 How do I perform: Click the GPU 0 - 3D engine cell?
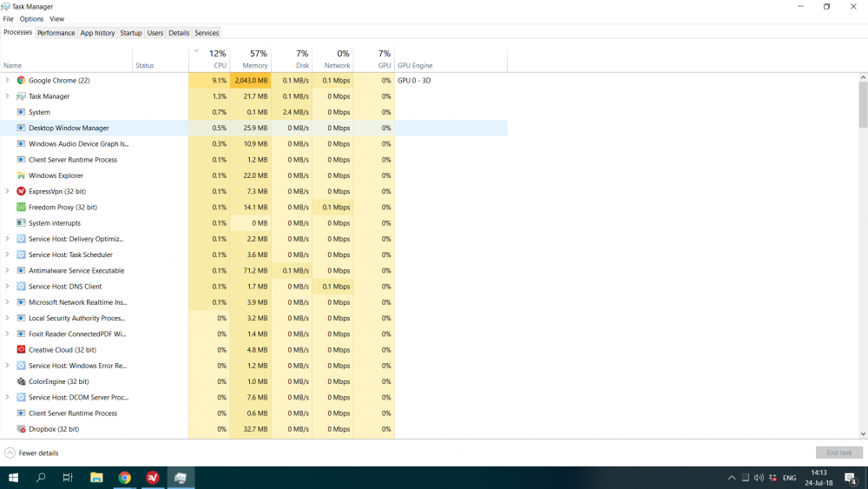coord(451,80)
